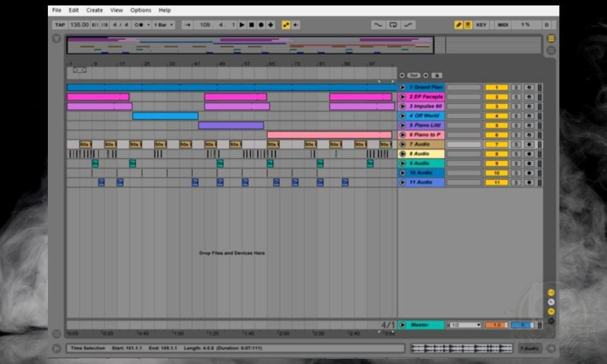Unfold the 1 Grand Piano track
607x364 pixels.
(402, 87)
